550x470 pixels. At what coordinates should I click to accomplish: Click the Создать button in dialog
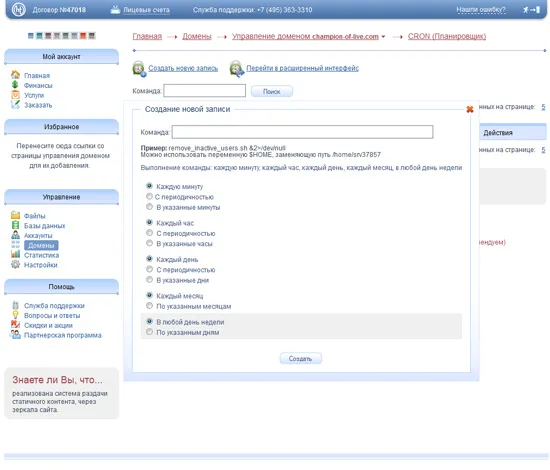click(300, 358)
